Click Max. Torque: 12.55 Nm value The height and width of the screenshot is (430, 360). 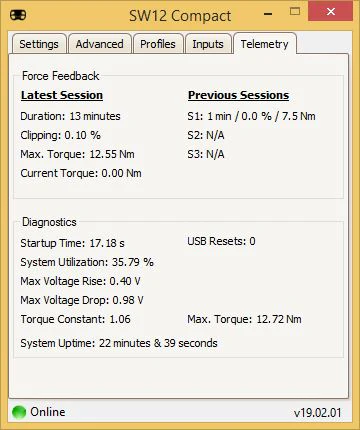point(77,154)
